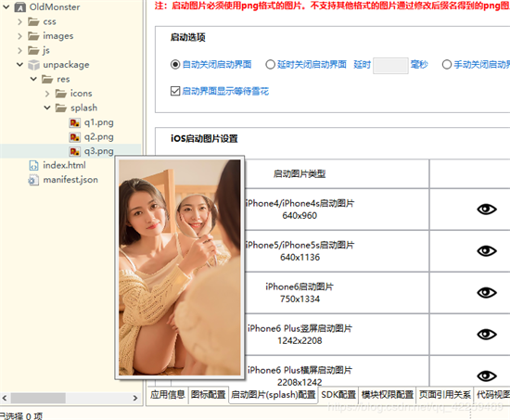Collapse the unpackage folder arrow
This screenshot has height=420, width=510.
coord(19,64)
